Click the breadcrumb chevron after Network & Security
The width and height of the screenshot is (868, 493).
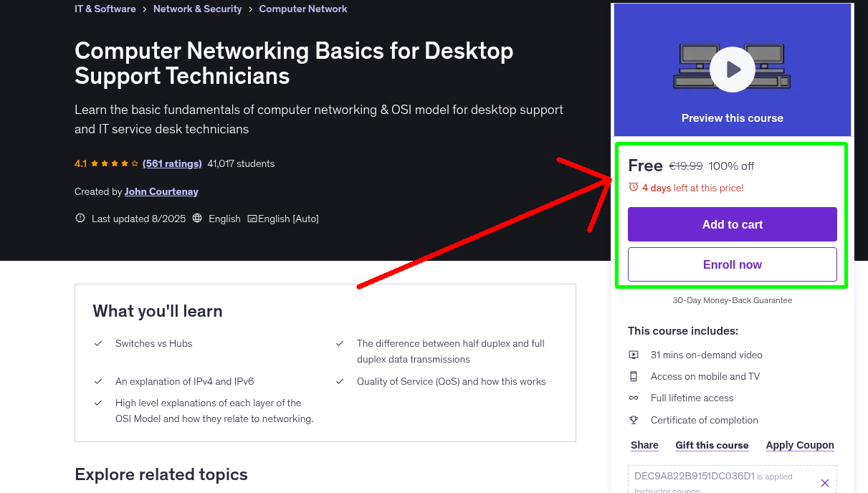[x=251, y=9]
